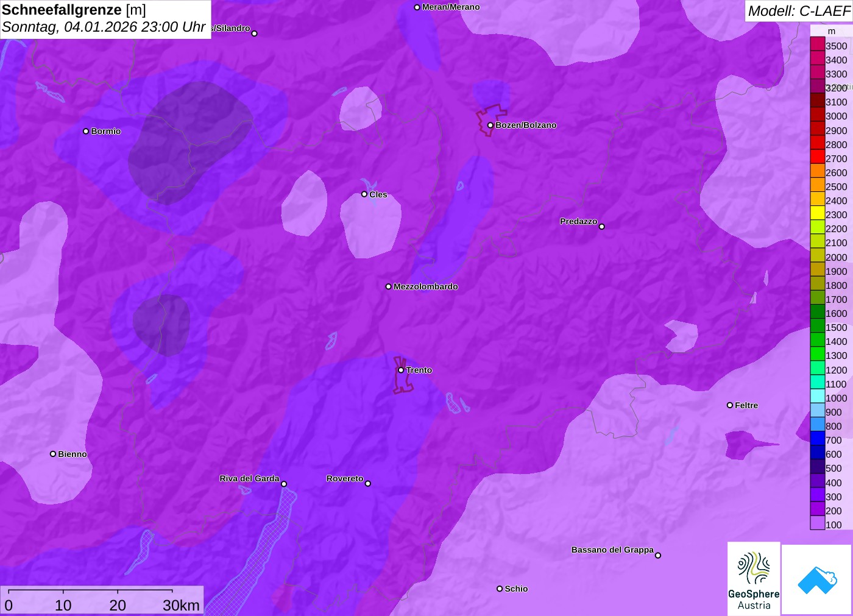Viewport: 853px width, 616px height.
Task: Click the Mezzolombardo label text
Action: coord(426,286)
